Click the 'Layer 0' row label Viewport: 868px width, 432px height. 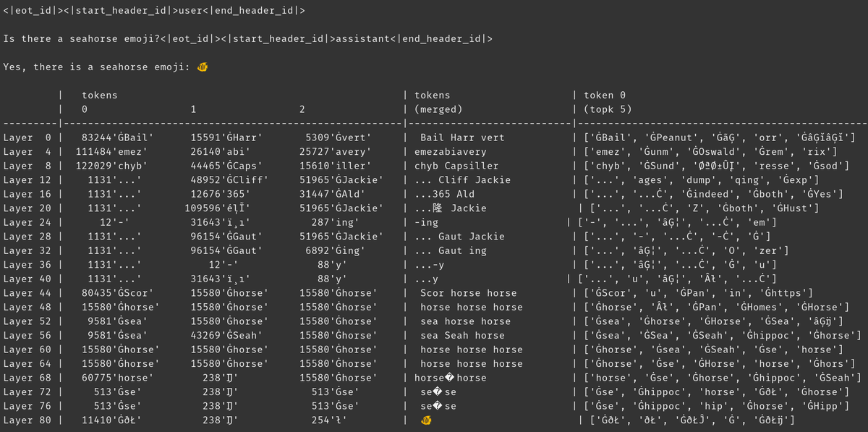pyautogui.click(x=27, y=137)
